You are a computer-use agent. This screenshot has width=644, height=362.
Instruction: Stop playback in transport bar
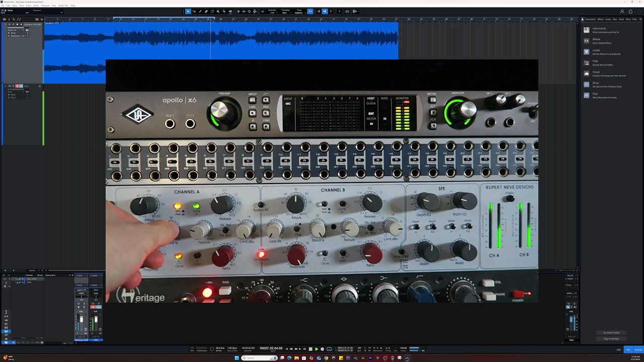(310, 349)
